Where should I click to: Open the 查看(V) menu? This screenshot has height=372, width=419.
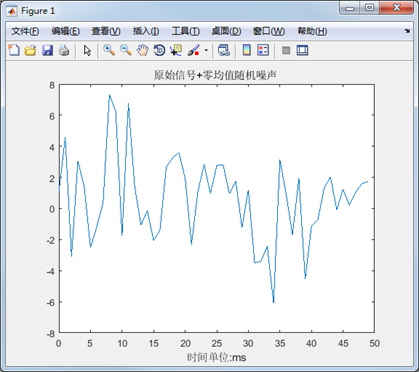coord(106,31)
